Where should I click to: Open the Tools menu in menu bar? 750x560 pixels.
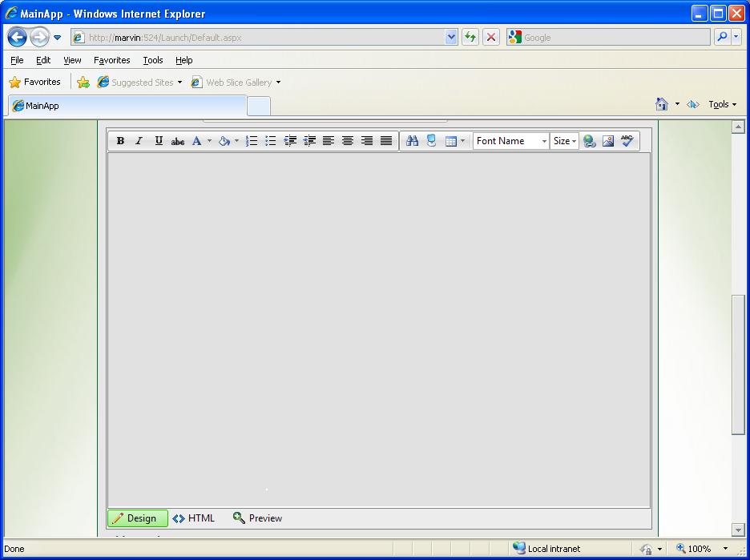[153, 60]
